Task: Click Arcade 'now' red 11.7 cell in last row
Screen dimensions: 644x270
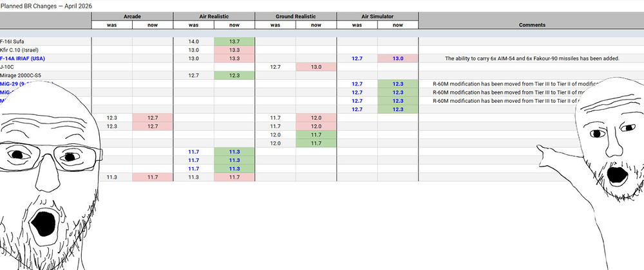Action: [153, 177]
